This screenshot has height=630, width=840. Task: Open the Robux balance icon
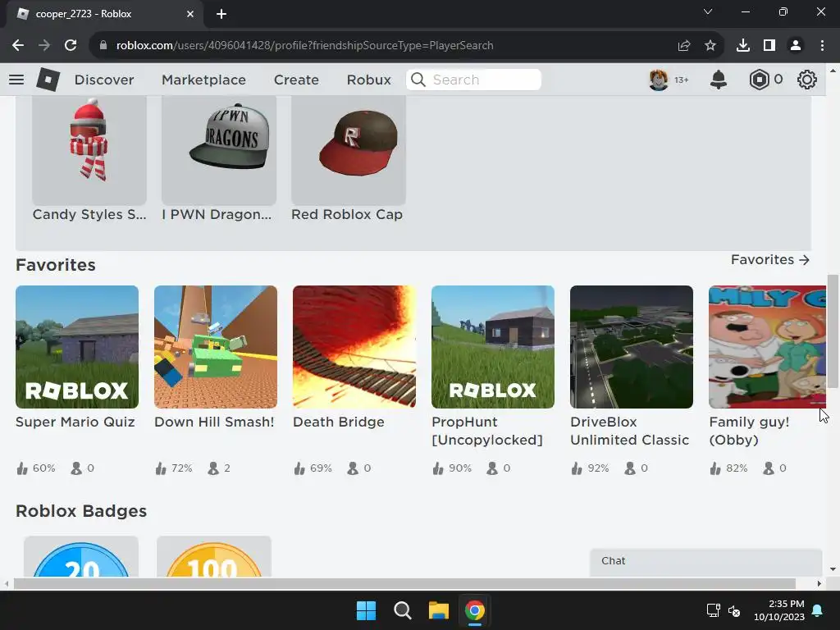[x=759, y=80]
